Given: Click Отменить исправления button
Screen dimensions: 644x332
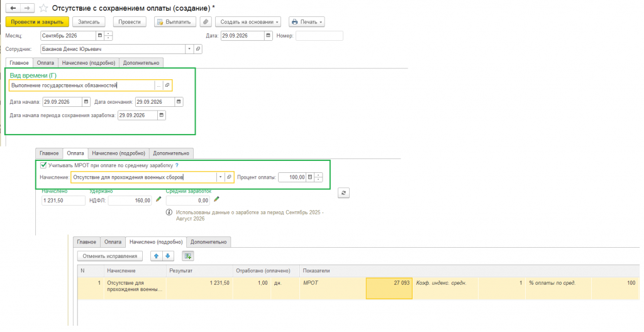Looking at the screenshot, I should pyautogui.click(x=110, y=256).
